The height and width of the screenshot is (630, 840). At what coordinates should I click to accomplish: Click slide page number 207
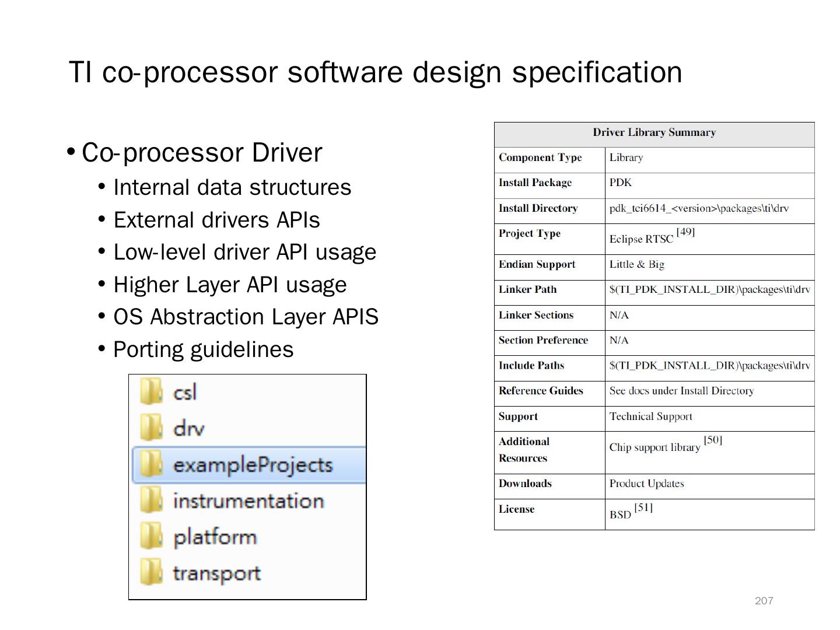point(764,601)
